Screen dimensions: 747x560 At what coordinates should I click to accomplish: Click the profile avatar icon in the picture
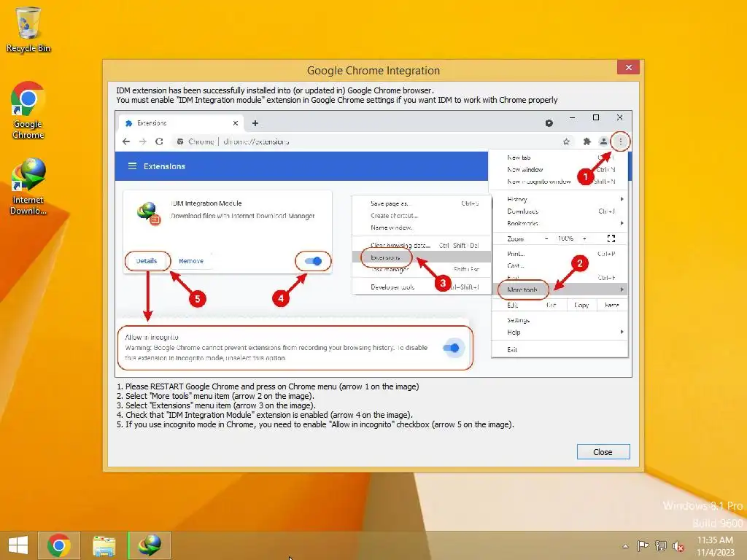pyautogui.click(x=603, y=141)
